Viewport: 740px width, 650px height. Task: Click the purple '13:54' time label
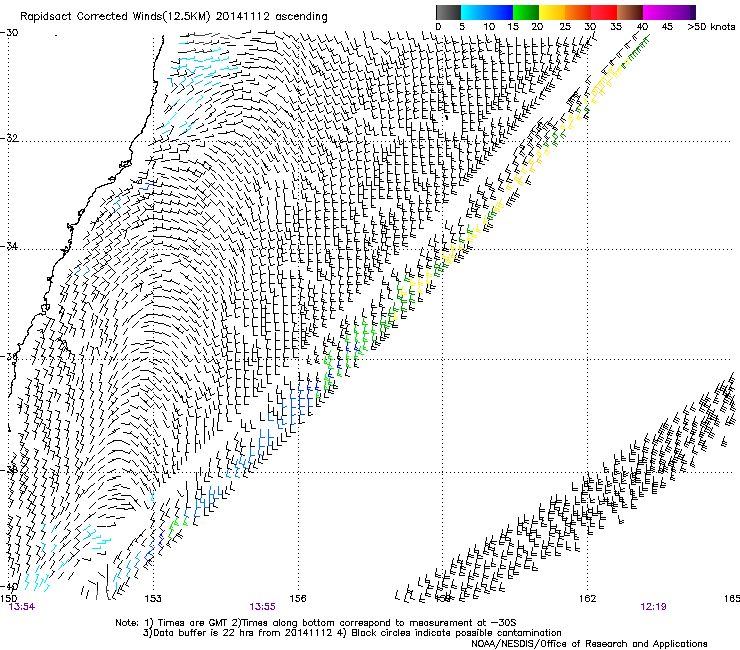tap(22, 607)
